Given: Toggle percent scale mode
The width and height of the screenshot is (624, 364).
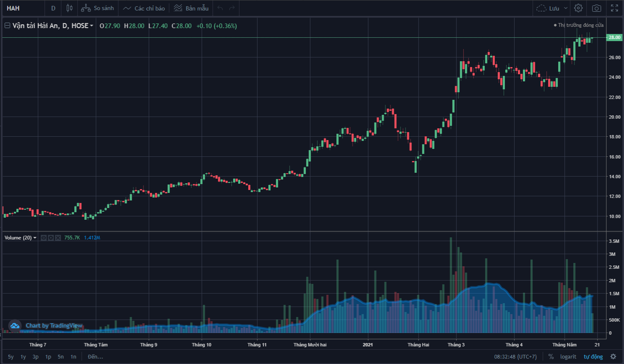Looking at the screenshot, I should point(551,356).
